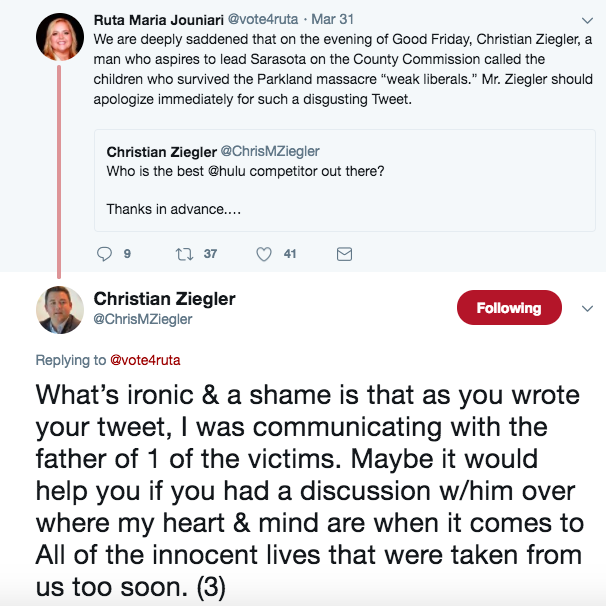This screenshot has width=606, height=606.
Task: Click Christian Ziegler's bold display name
Action: pyautogui.click(x=164, y=299)
